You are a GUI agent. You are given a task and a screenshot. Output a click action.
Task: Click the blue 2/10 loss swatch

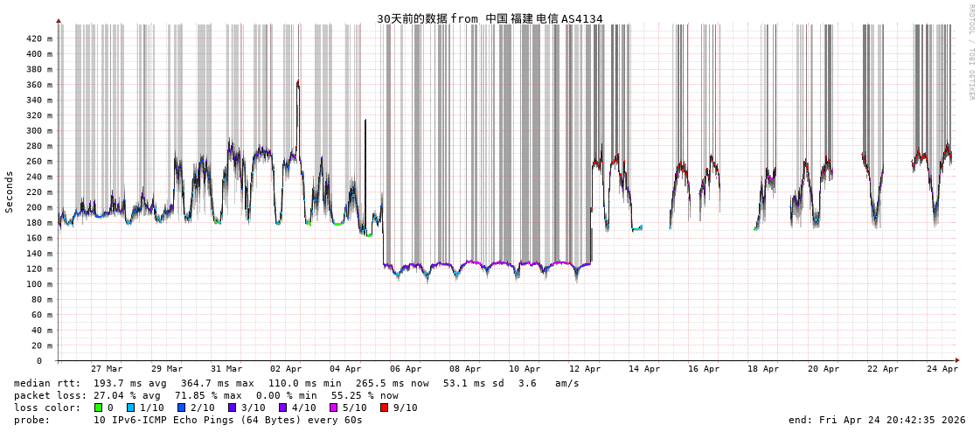[181, 408]
